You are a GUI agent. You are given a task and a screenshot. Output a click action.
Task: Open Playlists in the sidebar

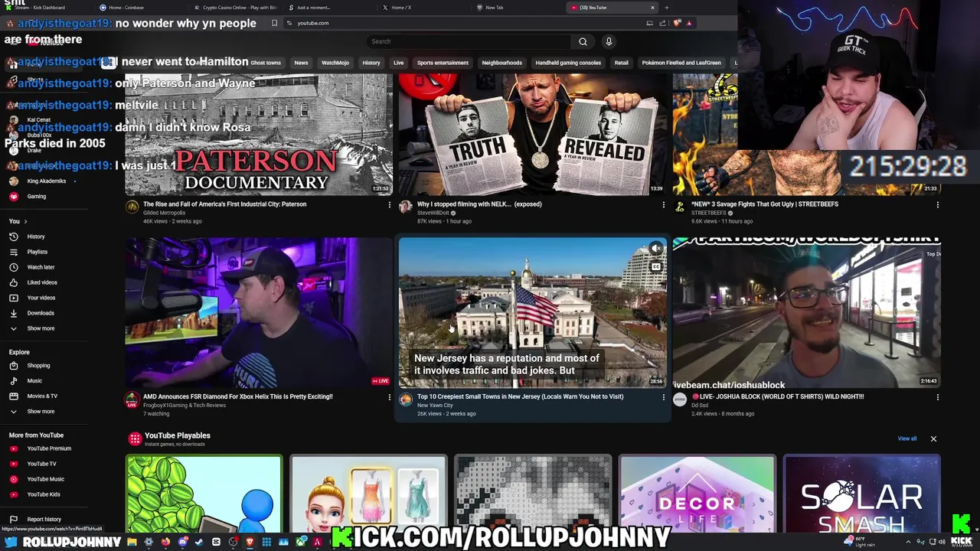click(37, 252)
